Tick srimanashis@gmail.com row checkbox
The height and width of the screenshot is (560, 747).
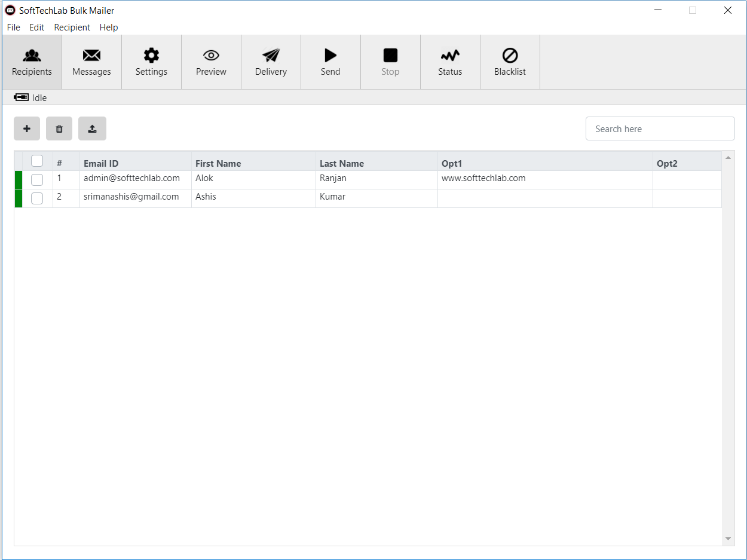37,198
